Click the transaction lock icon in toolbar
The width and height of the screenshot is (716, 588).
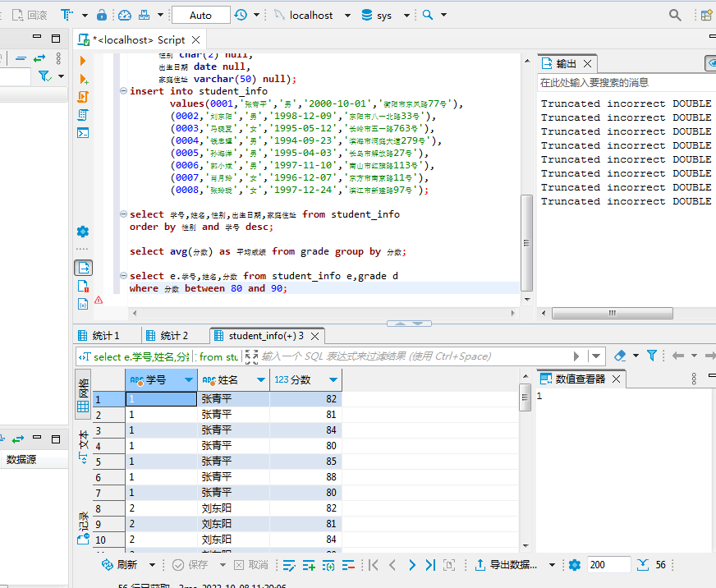(101, 15)
